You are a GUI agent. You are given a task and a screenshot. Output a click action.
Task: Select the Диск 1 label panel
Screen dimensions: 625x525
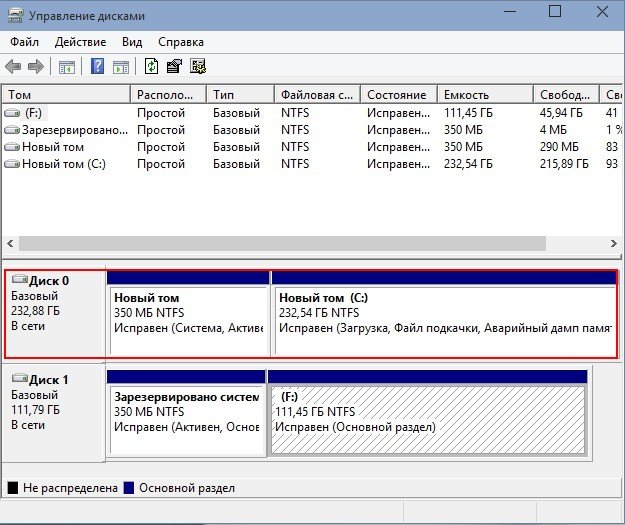54,413
